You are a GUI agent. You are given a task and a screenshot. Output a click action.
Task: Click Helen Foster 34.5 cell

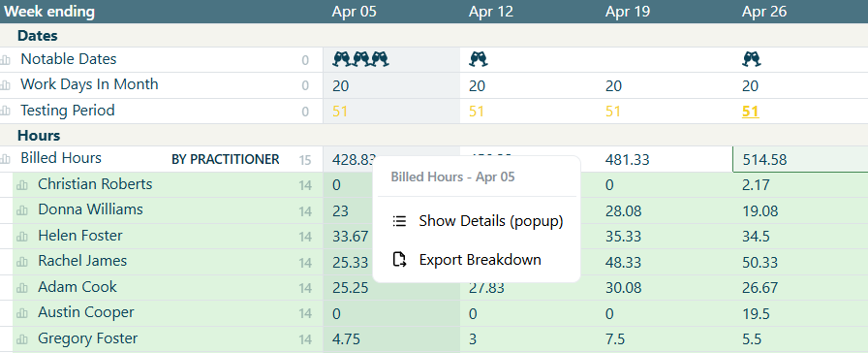(756, 237)
